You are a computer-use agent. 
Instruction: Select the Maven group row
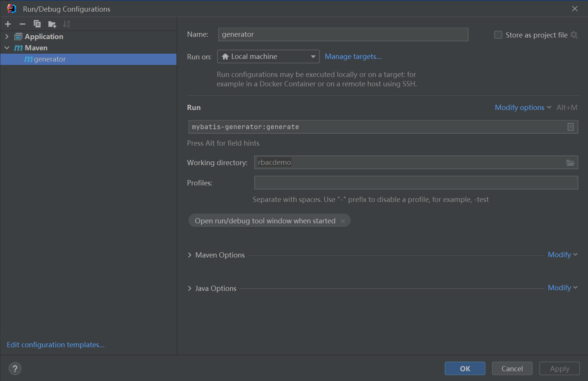click(x=89, y=48)
